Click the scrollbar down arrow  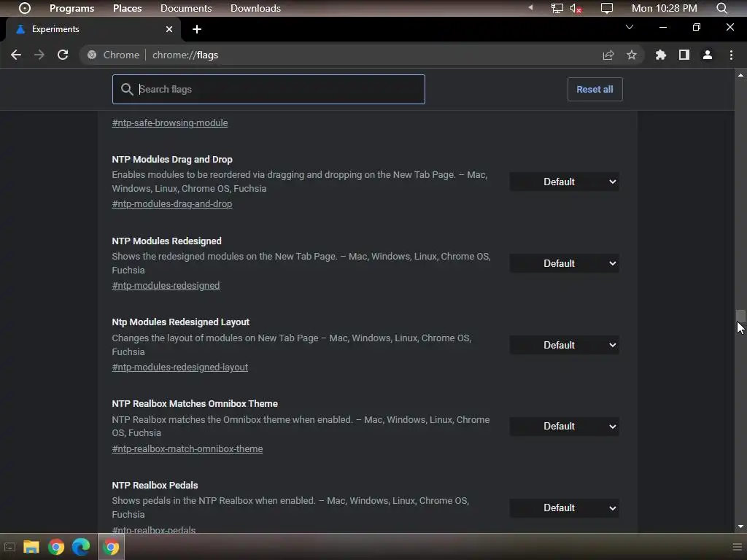coord(740,526)
